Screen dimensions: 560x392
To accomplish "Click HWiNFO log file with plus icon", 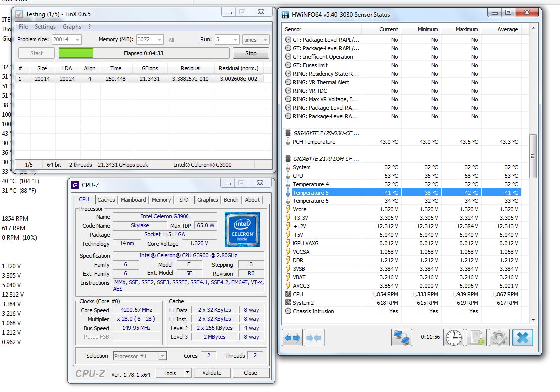I will (x=476, y=337).
